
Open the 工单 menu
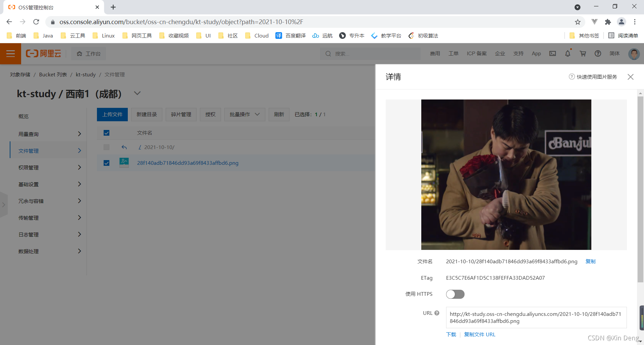(453, 54)
